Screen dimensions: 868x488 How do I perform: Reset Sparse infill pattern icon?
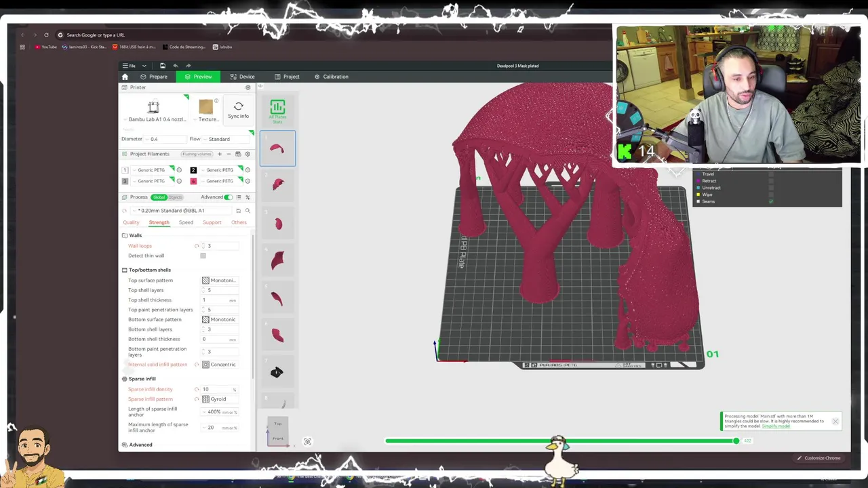coord(197,399)
